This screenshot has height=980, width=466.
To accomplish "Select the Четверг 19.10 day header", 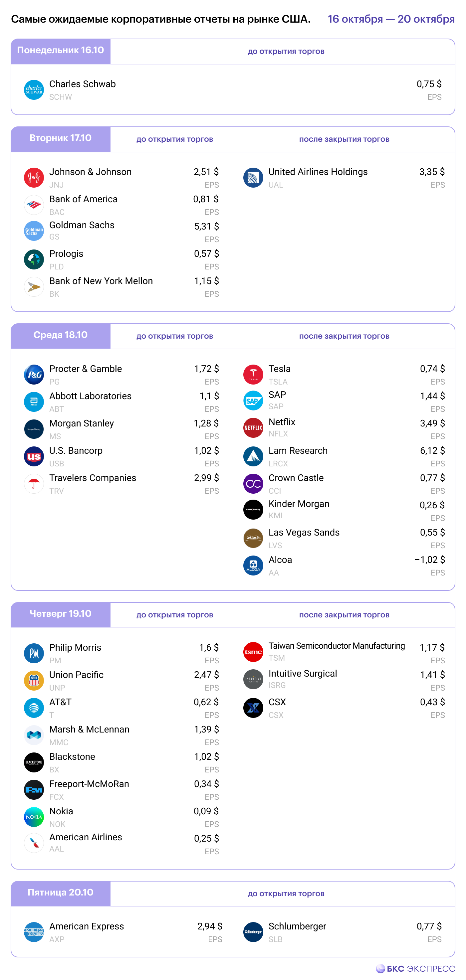I will point(61,615).
